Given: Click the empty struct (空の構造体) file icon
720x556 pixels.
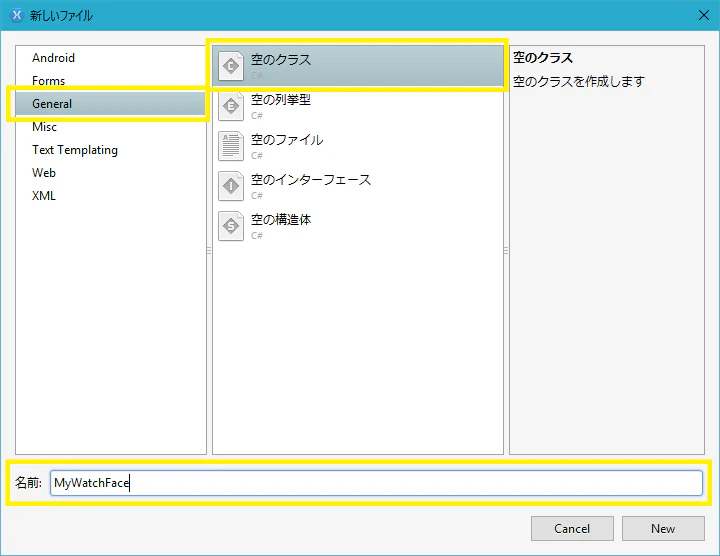Looking at the screenshot, I should pos(231,226).
